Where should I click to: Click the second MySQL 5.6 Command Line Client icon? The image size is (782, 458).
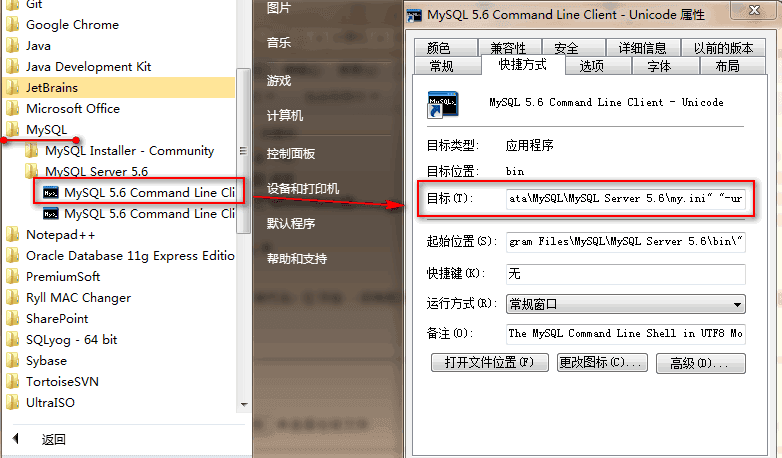(x=50, y=214)
